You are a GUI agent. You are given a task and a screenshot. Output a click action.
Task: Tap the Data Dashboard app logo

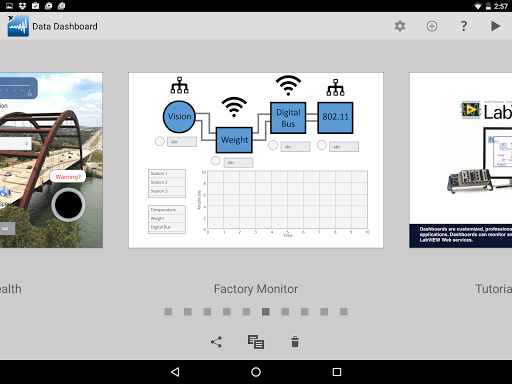click(18, 26)
